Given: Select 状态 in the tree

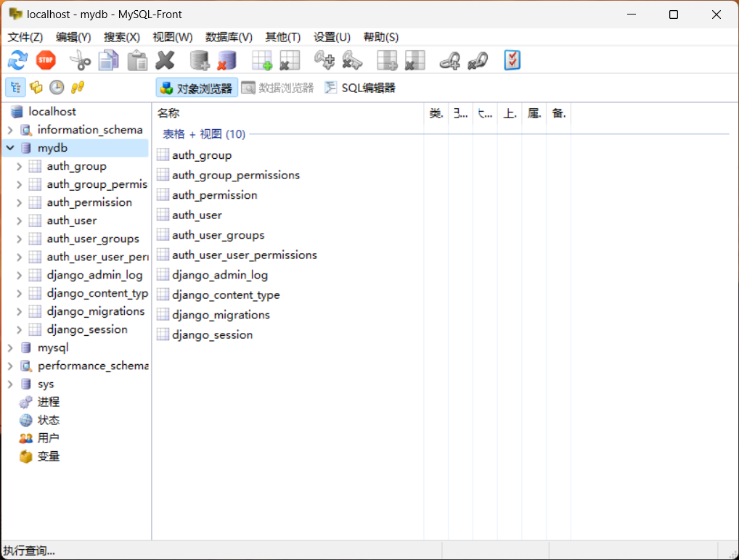Looking at the screenshot, I should point(48,420).
